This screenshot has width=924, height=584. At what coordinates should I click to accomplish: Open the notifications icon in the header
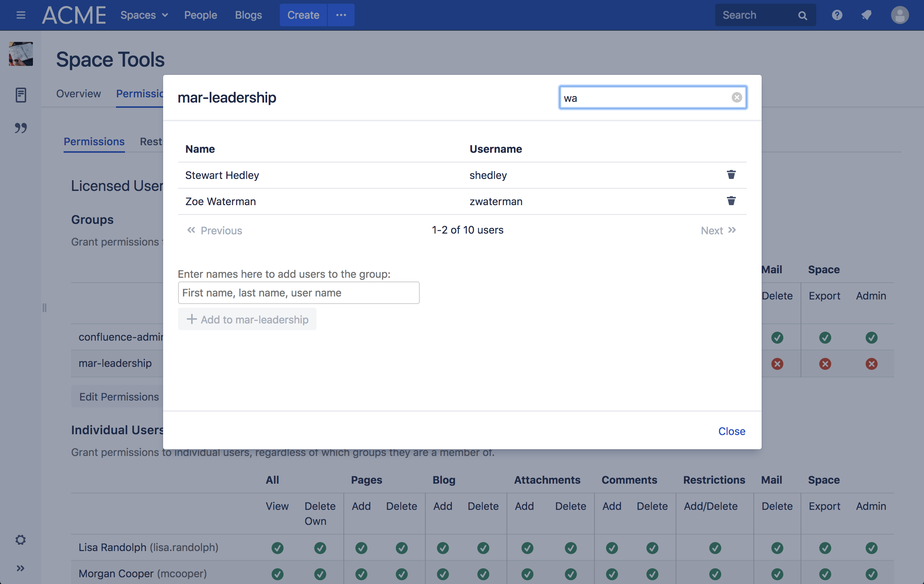click(x=866, y=15)
